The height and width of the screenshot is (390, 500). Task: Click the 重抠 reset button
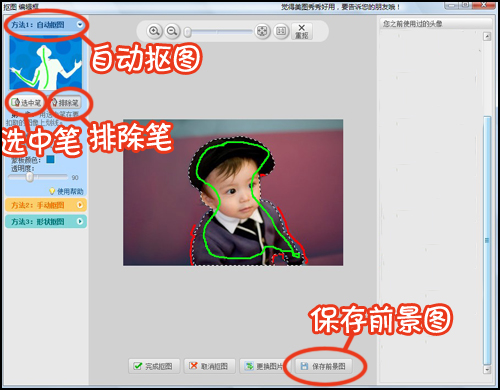pyautogui.click(x=302, y=31)
